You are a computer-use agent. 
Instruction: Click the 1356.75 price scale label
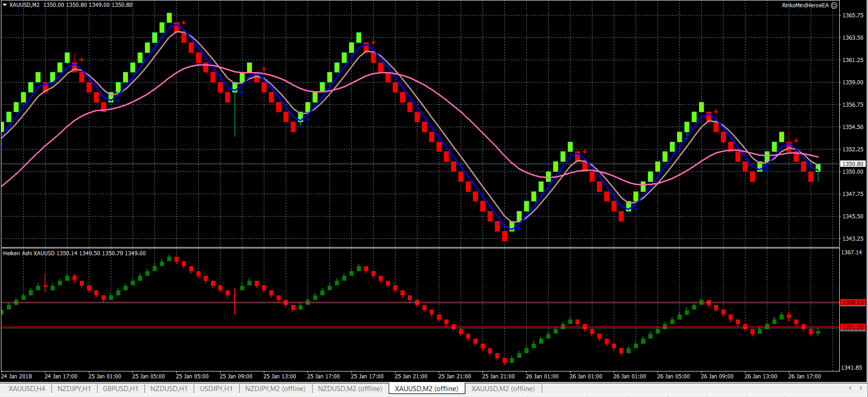tap(853, 105)
